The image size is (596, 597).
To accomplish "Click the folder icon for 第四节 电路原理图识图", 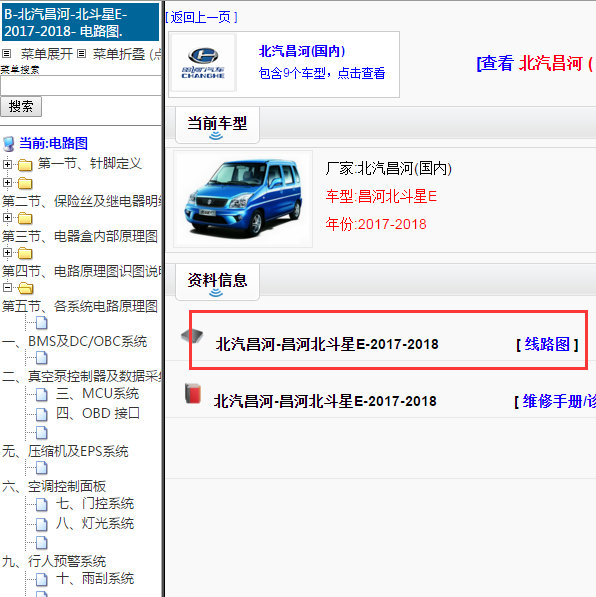I will point(25,253).
